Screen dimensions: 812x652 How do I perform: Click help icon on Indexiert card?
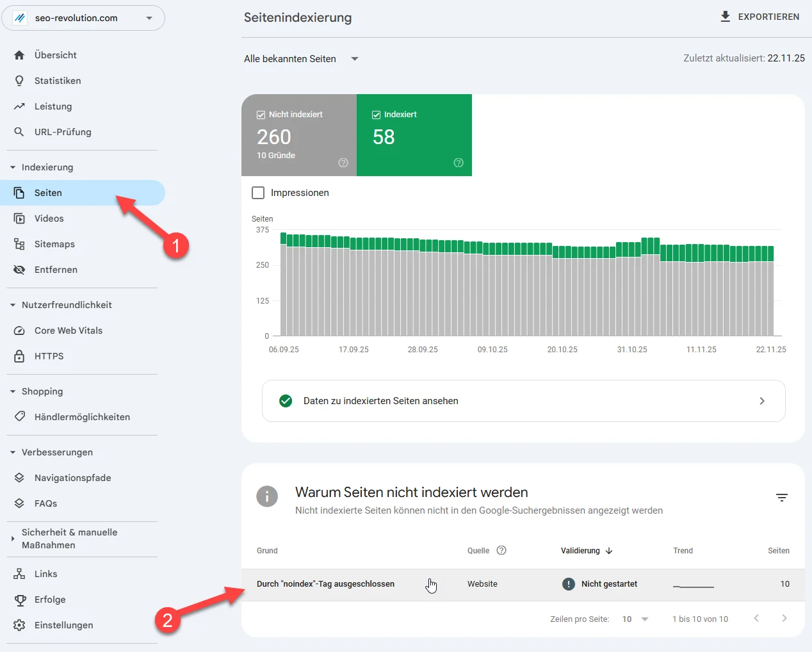pos(459,163)
